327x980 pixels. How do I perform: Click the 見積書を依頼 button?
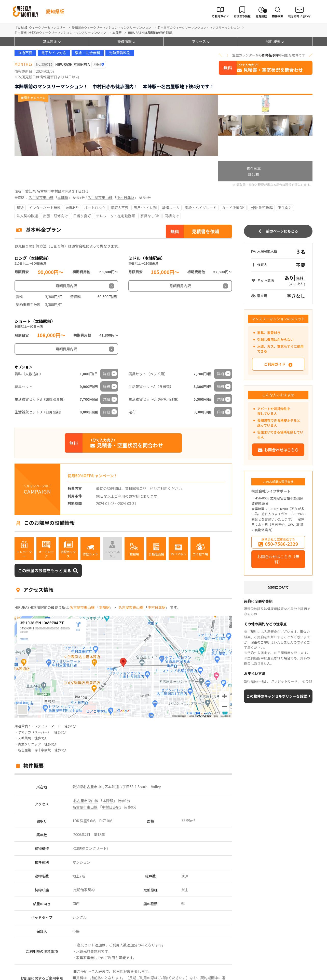point(199,231)
